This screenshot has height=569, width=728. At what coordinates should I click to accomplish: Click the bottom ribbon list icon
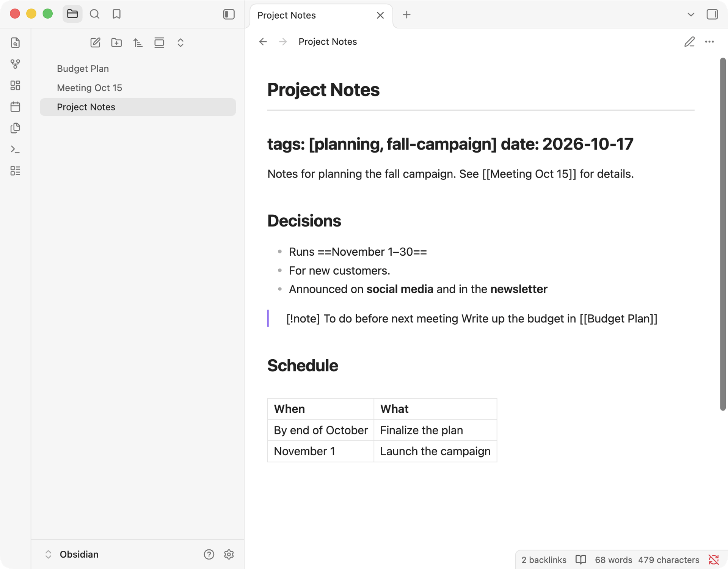(15, 171)
